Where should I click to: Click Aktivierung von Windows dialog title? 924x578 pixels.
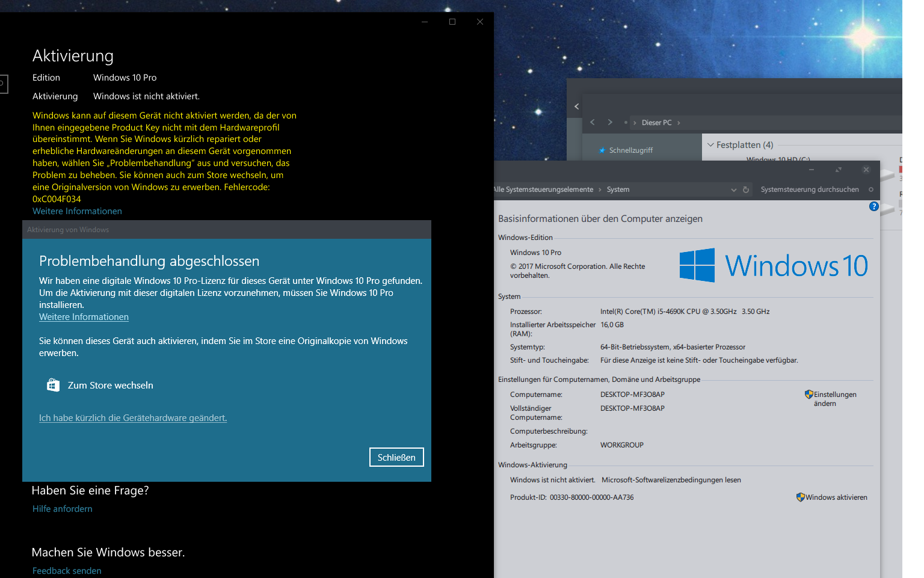point(68,230)
